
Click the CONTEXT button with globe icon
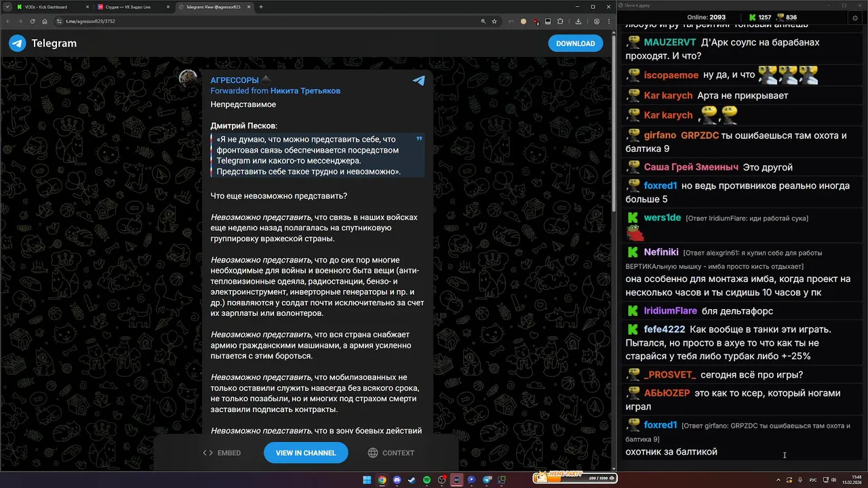click(x=391, y=453)
